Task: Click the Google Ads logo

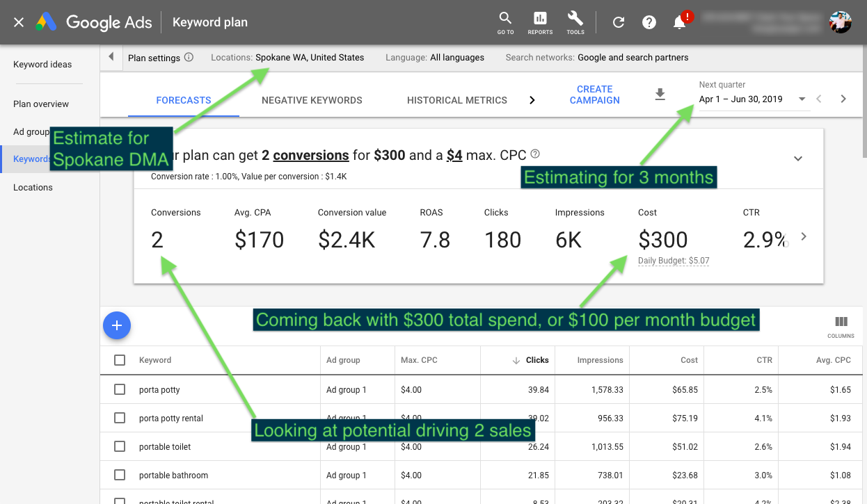Action: click(94, 22)
